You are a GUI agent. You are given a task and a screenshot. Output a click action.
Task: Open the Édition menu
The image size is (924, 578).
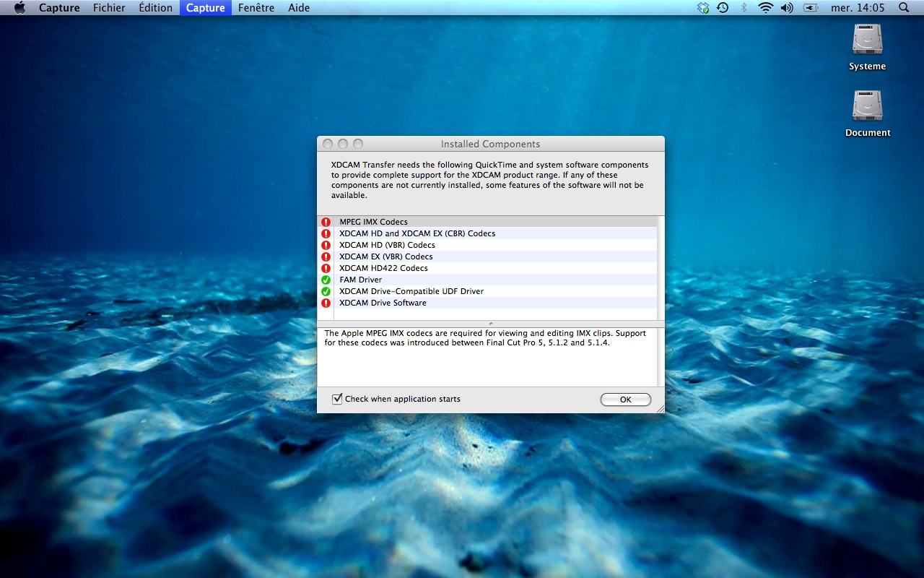click(156, 8)
